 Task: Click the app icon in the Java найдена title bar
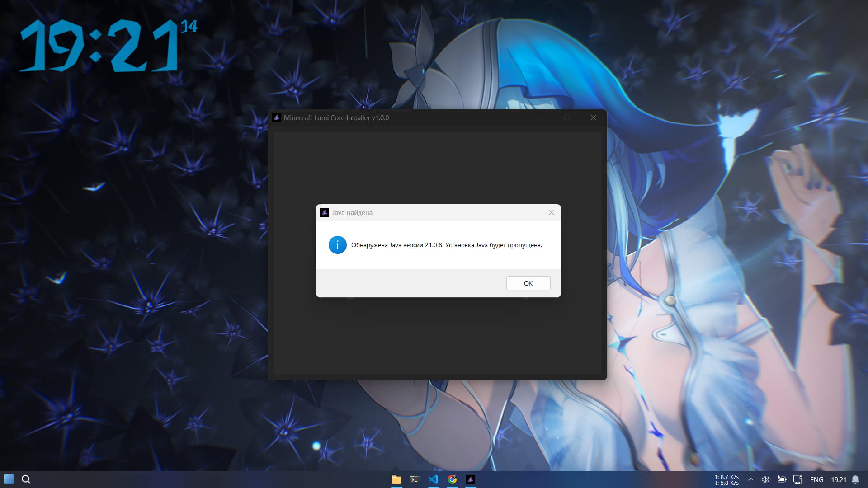tap(325, 212)
